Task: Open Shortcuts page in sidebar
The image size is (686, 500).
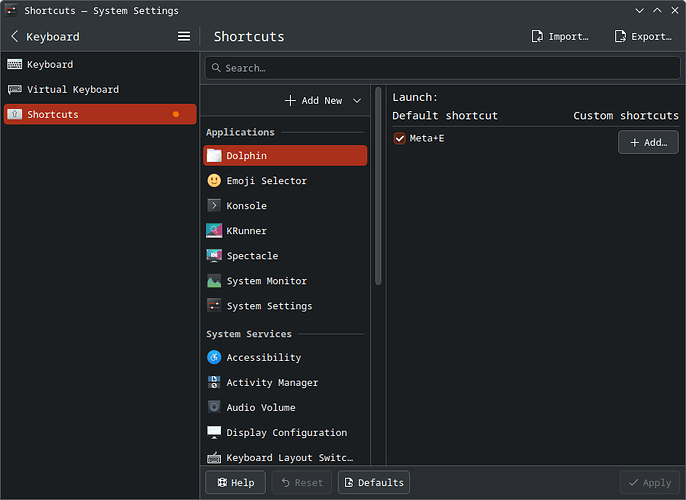Action: point(100,114)
